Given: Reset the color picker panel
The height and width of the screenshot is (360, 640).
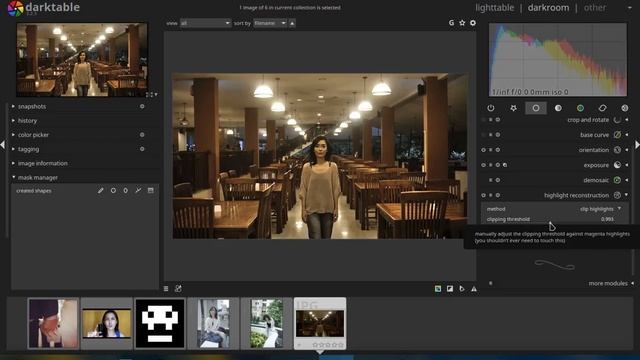Looking at the screenshot, I should click(142, 135).
